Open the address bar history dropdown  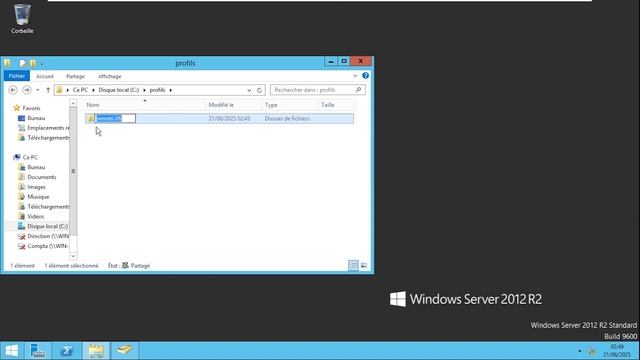tap(249, 90)
